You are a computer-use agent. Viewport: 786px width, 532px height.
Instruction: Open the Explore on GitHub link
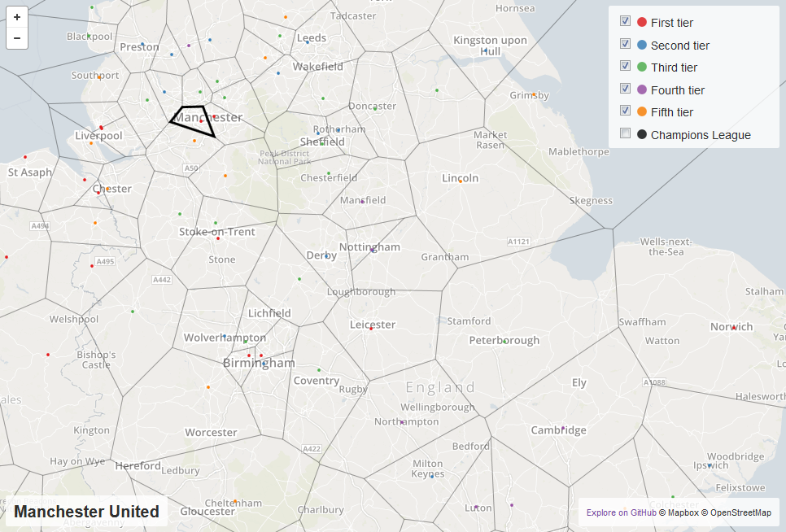(x=621, y=512)
